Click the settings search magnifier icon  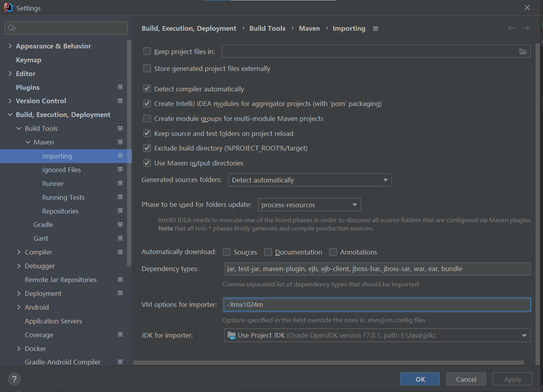[12, 28]
